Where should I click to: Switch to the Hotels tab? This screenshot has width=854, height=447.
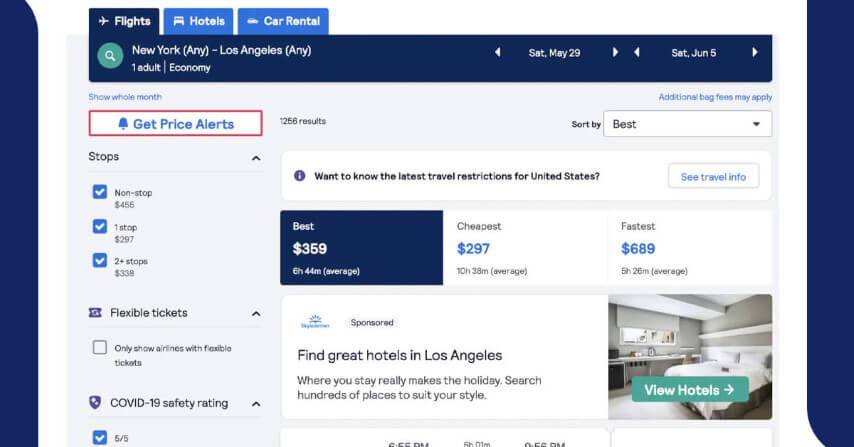coord(198,22)
